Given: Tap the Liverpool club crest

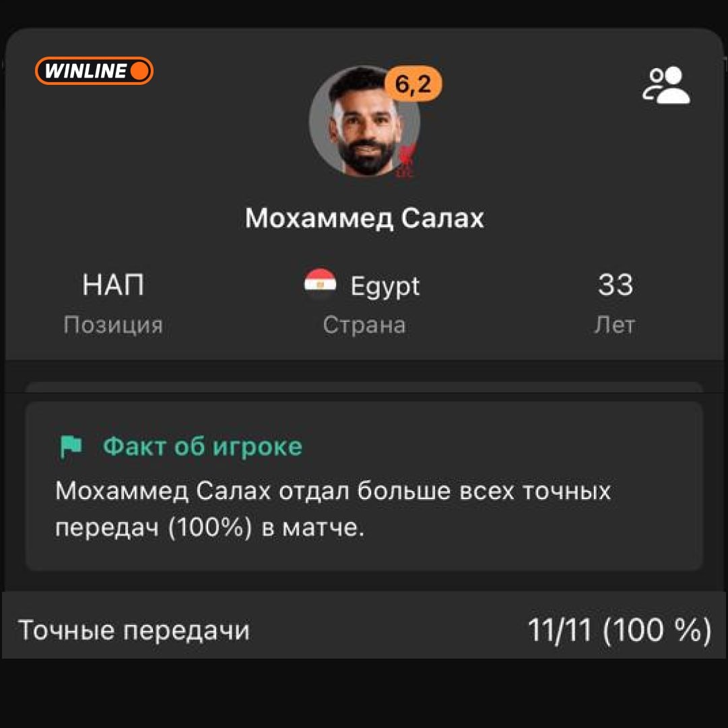Looking at the screenshot, I should click(406, 160).
